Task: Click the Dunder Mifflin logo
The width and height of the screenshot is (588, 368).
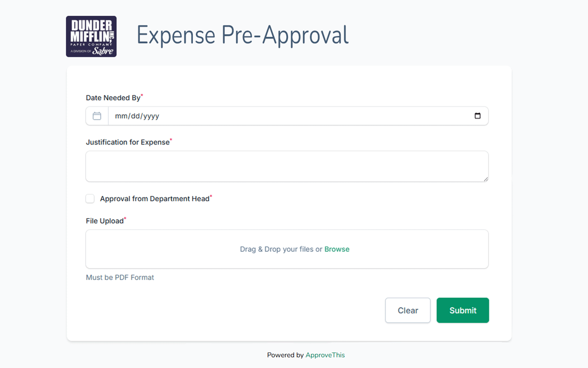Action: coord(91,36)
